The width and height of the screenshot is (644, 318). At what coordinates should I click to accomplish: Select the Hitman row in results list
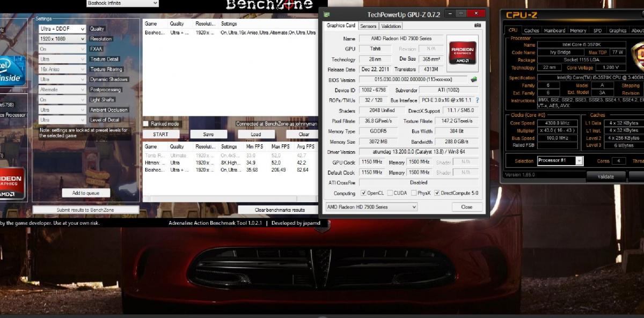pos(230,162)
